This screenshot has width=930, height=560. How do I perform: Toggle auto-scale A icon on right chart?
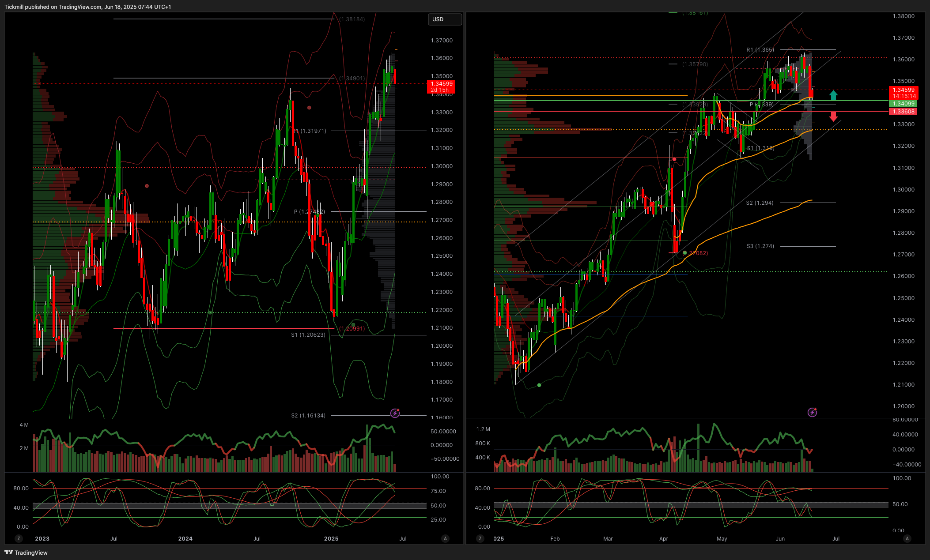tap(907, 538)
